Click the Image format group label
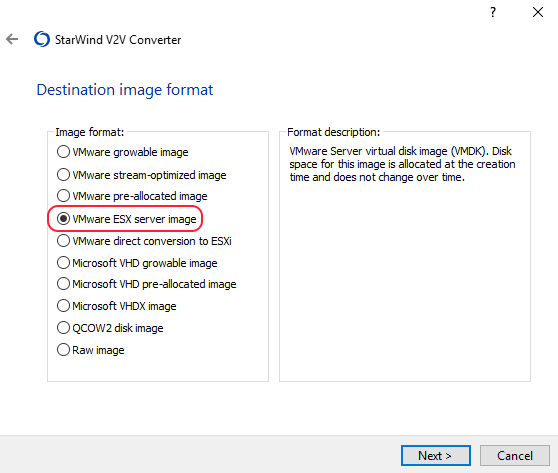 (90, 132)
